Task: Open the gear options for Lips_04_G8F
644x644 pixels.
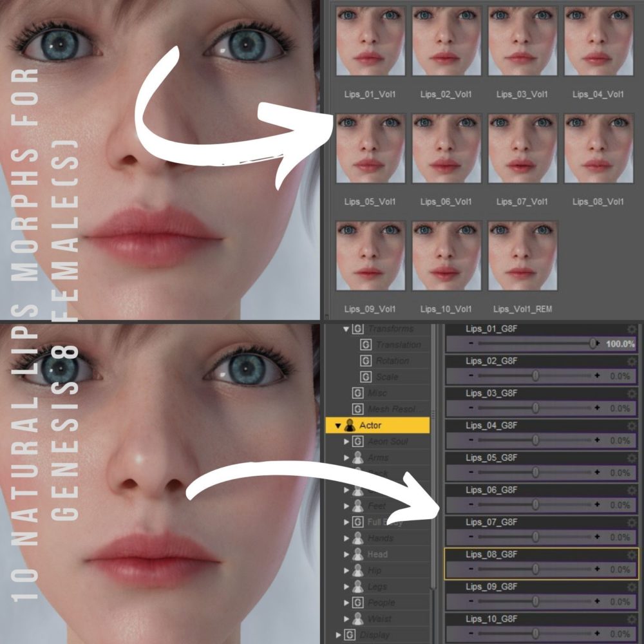Action: [632, 426]
